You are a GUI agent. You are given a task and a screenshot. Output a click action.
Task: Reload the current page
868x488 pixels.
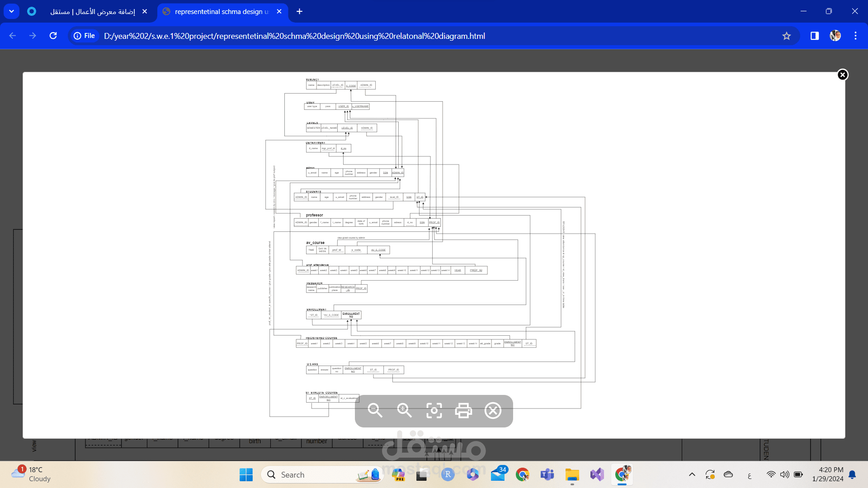coord(53,36)
